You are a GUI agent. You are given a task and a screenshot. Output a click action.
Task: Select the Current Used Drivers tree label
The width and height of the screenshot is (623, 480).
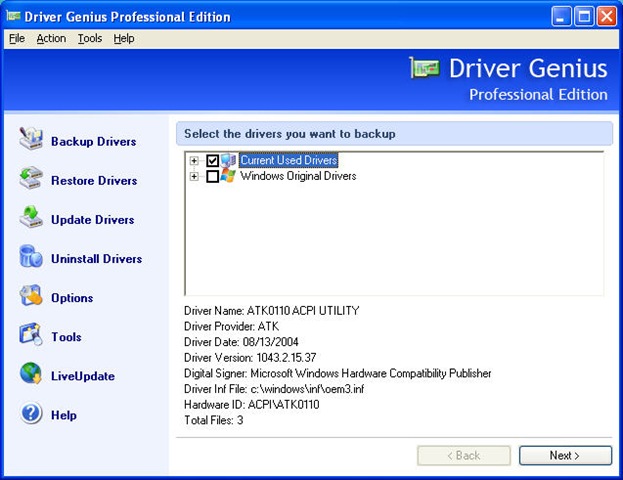[x=288, y=160]
